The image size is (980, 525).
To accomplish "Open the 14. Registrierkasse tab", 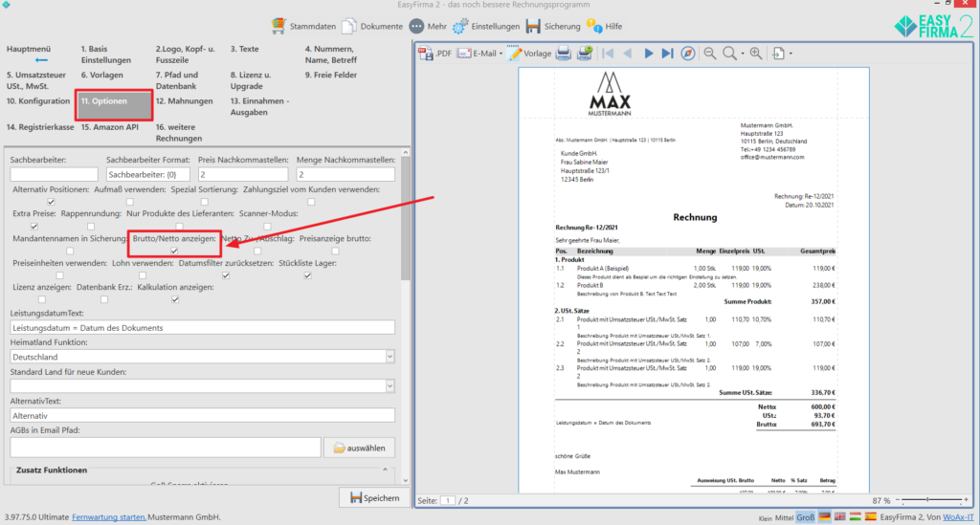I will tap(40, 127).
